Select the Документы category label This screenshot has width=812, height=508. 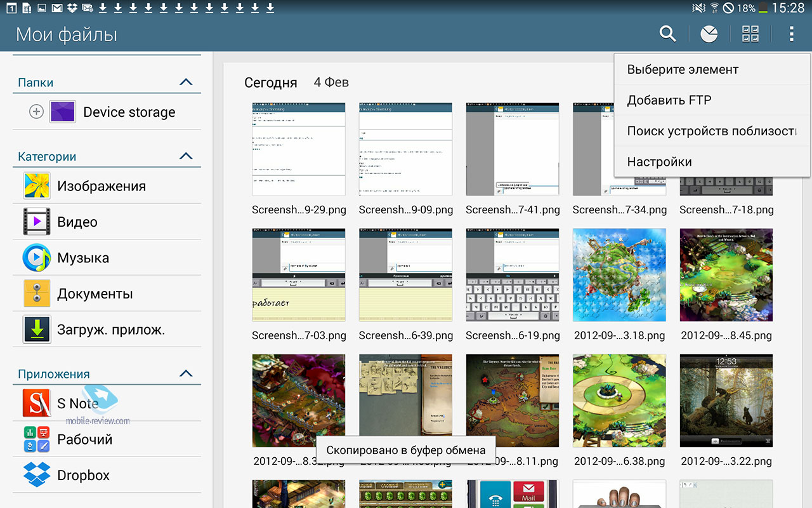pyautogui.click(x=95, y=294)
